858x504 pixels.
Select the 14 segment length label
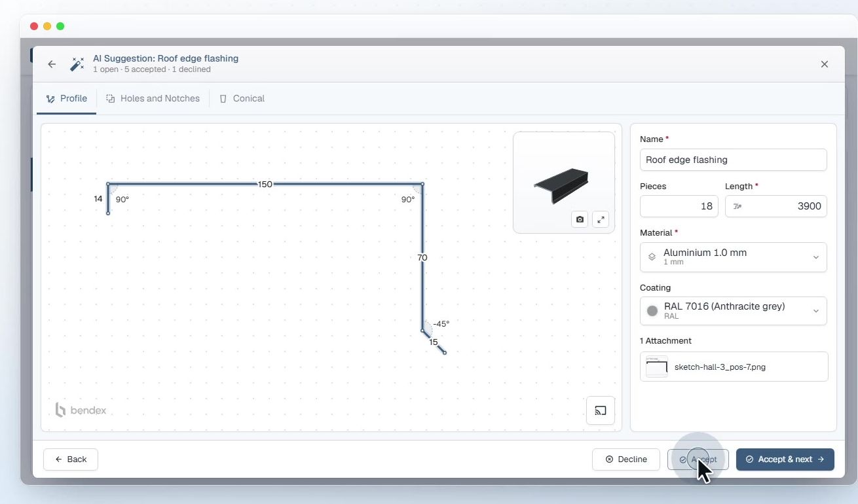coord(98,198)
